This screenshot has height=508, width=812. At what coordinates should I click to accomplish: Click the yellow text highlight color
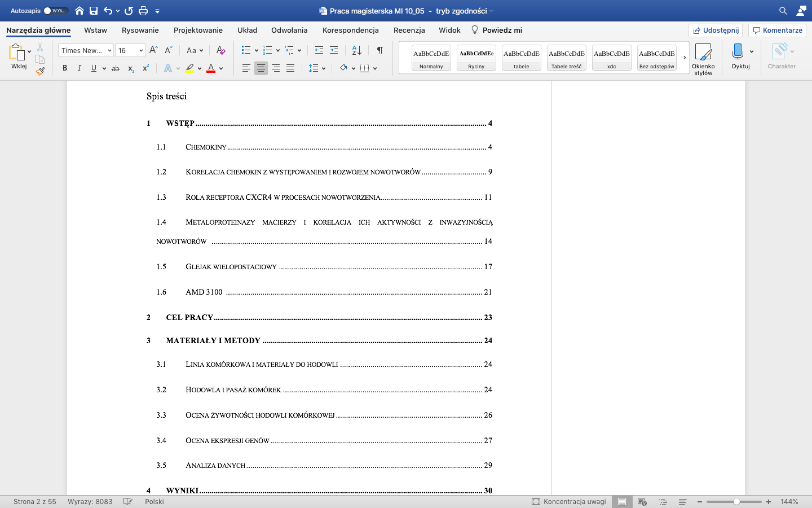pyautogui.click(x=189, y=68)
